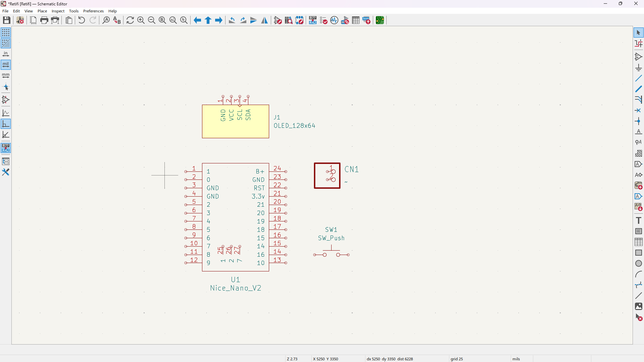Switch to the PCB Editor
This screenshot has width=644, height=362.
point(380,20)
